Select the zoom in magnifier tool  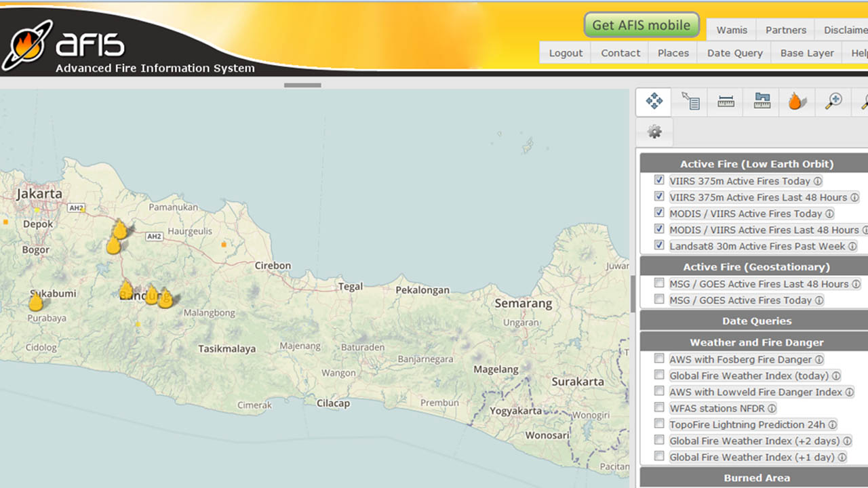[833, 102]
